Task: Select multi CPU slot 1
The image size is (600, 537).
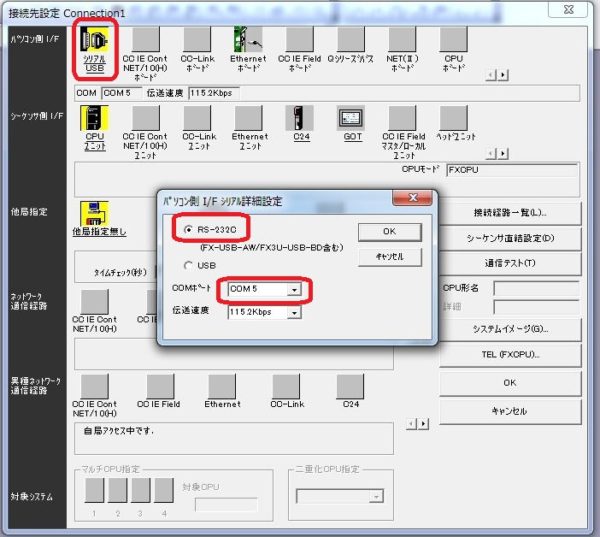Action: click(94, 490)
